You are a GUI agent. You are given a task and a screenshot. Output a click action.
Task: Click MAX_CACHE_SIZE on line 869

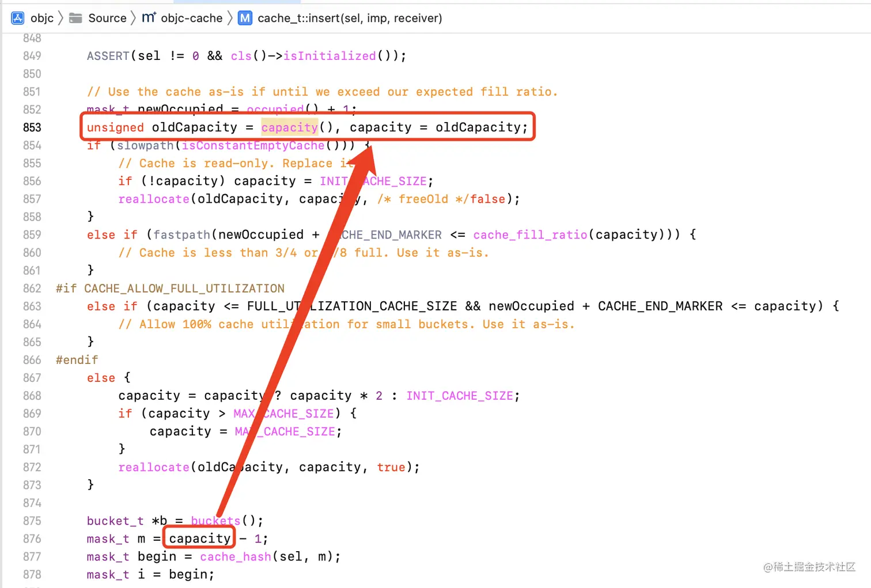click(283, 414)
